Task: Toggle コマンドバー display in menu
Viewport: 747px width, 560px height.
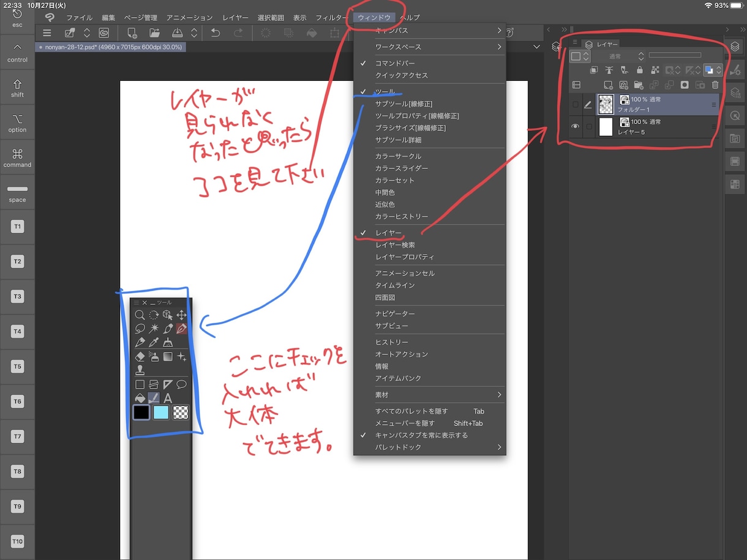Action: click(395, 63)
